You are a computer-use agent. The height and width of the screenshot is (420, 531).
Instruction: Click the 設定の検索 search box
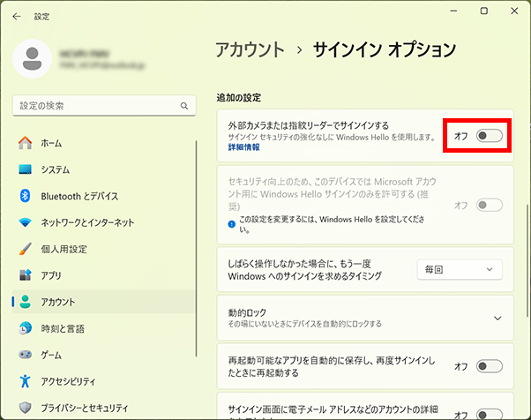(x=97, y=106)
